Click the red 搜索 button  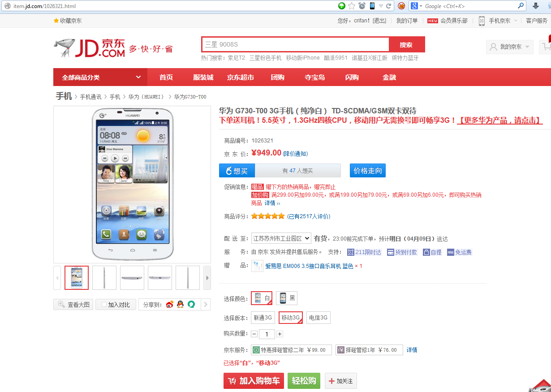click(406, 44)
